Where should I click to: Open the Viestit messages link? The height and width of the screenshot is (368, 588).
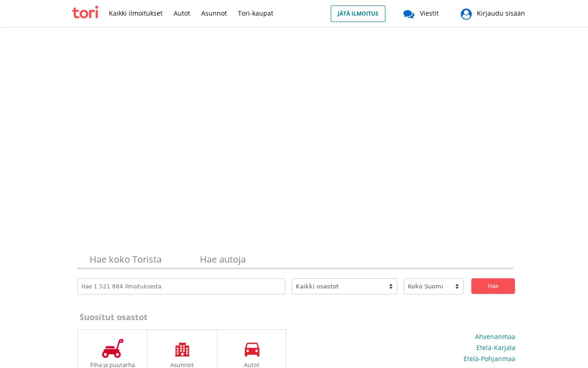point(429,13)
